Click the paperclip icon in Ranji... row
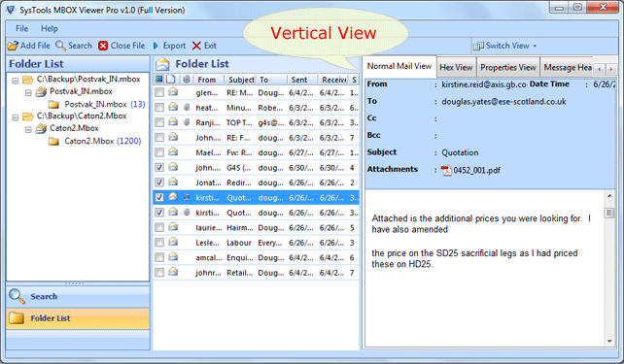This screenshot has height=364, width=624. (187, 122)
